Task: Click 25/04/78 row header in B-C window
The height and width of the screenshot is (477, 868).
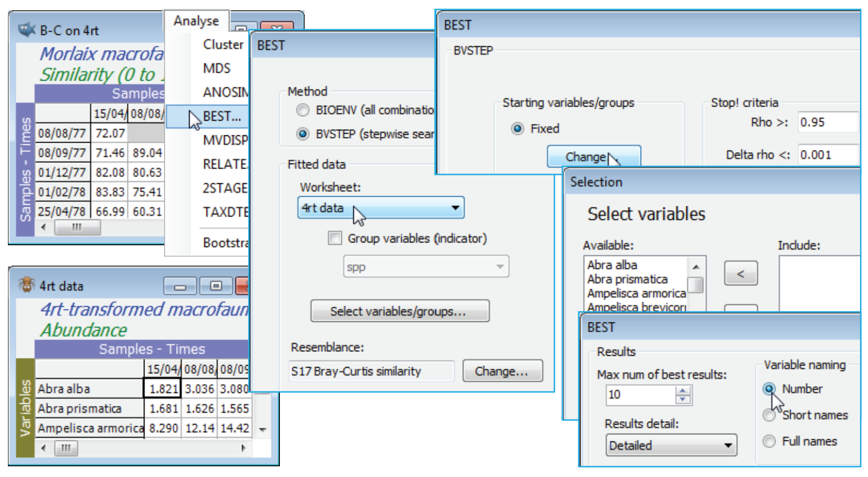Action: (62, 211)
